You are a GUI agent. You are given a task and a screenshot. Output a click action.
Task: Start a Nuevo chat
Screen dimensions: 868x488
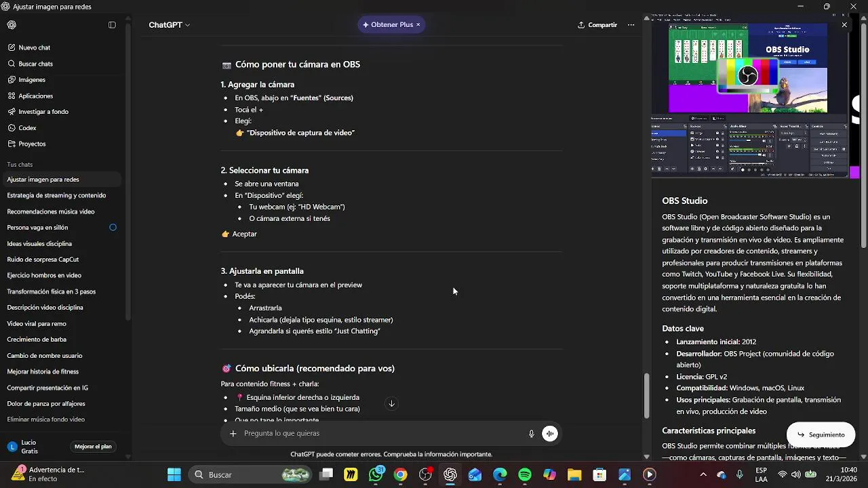point(35,47)
